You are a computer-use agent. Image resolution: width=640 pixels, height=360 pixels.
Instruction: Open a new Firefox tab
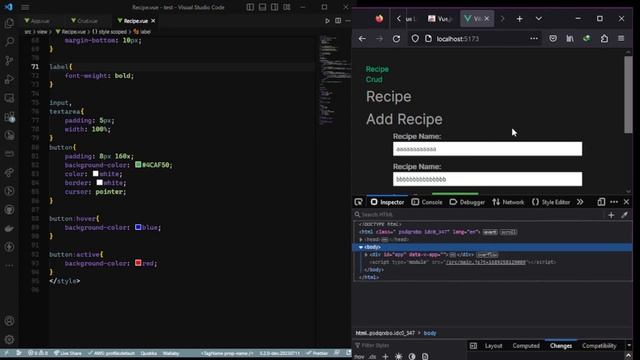pyautogui.click(x=519, y=19)
